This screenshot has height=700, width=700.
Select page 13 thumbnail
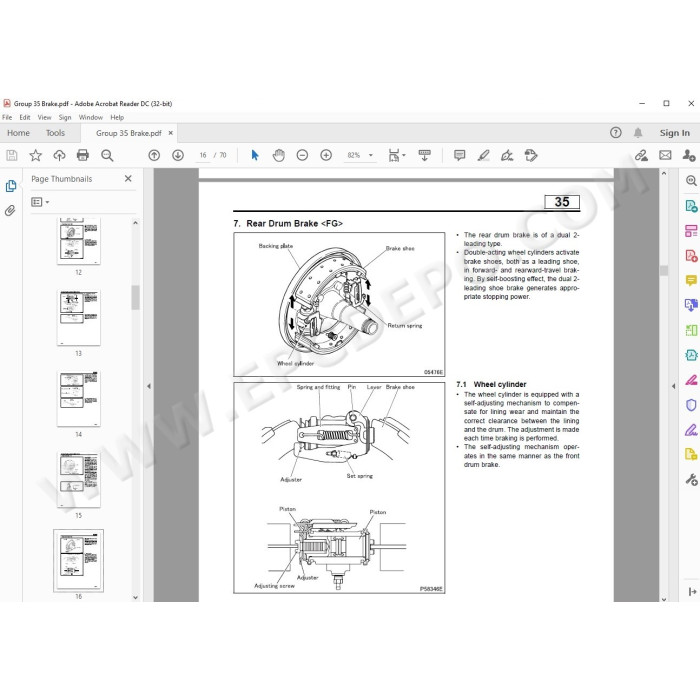[x=79, y=318]
